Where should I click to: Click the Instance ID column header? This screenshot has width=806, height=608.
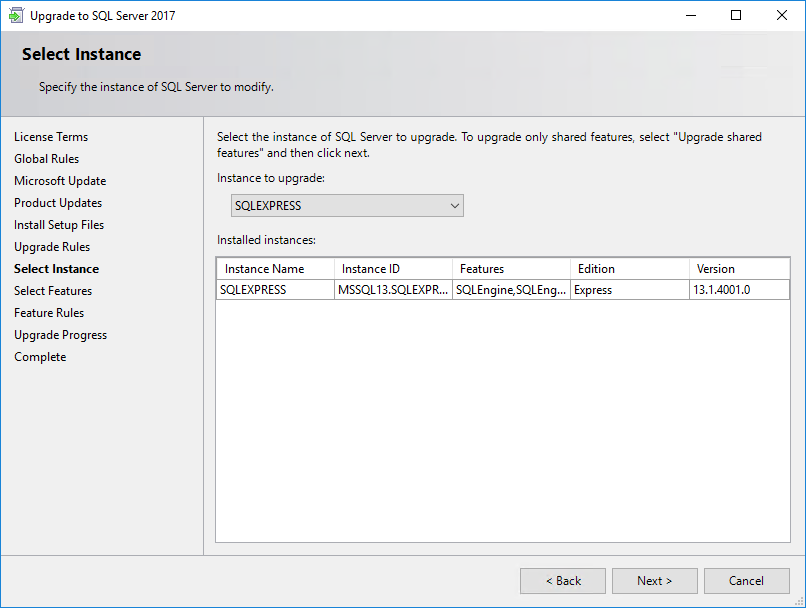[x=393, y=269]
